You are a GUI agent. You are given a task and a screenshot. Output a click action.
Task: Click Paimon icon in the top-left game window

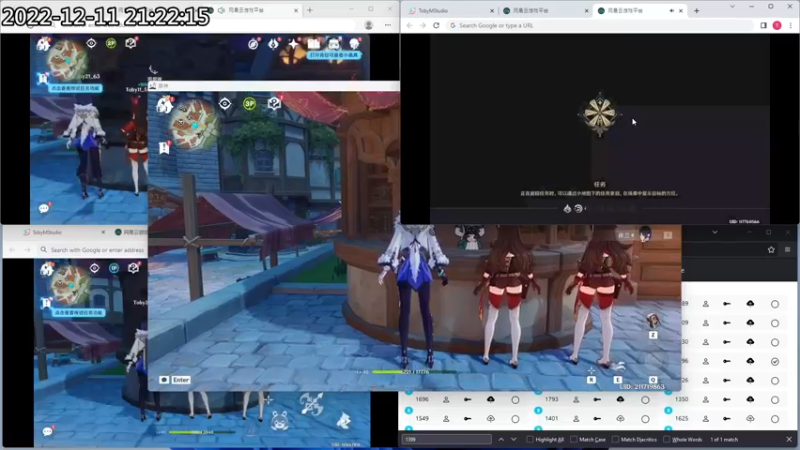[43, 44]
